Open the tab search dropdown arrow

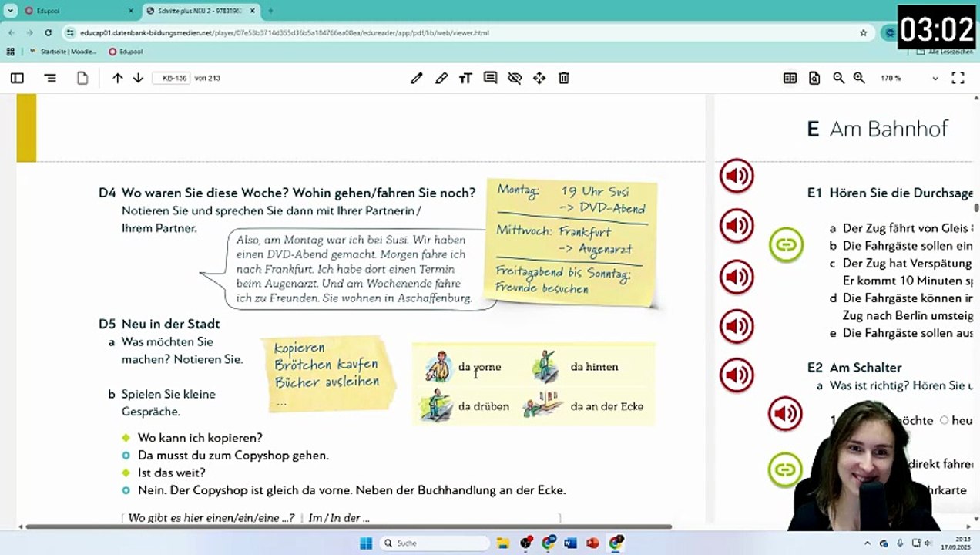click(x=10, y=11)
